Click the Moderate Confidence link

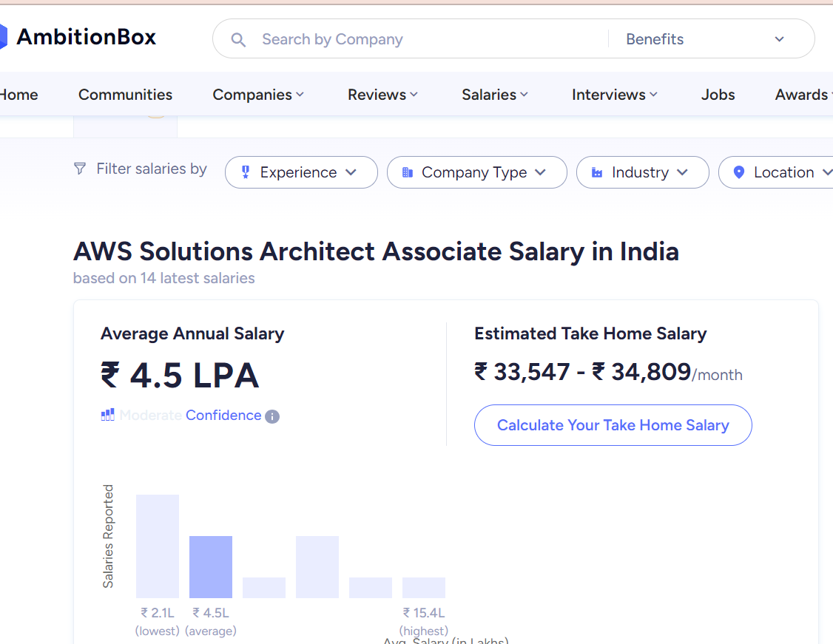190,416
